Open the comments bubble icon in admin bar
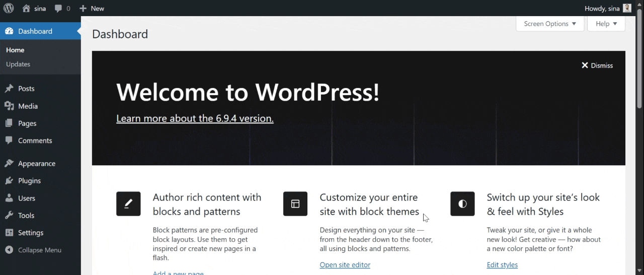Viewport: 644px width, 275px height. tap(59, 9)
